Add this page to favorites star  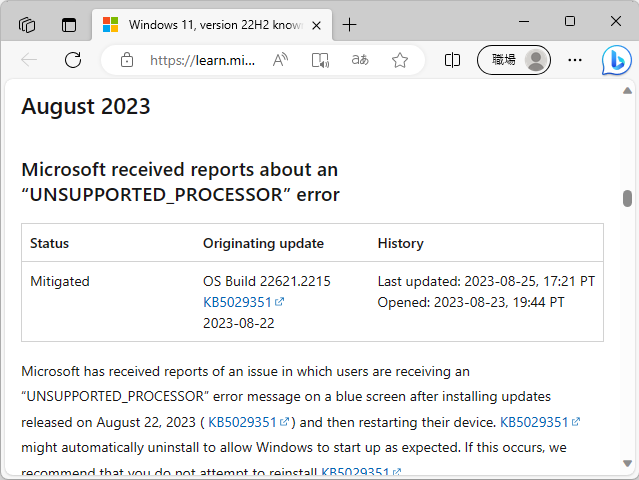click(400, 60)
